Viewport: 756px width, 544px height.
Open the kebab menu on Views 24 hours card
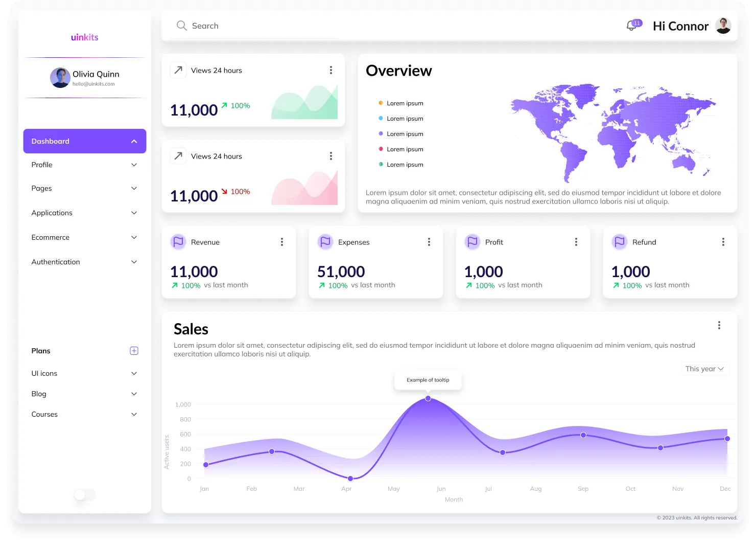(331, 70)
